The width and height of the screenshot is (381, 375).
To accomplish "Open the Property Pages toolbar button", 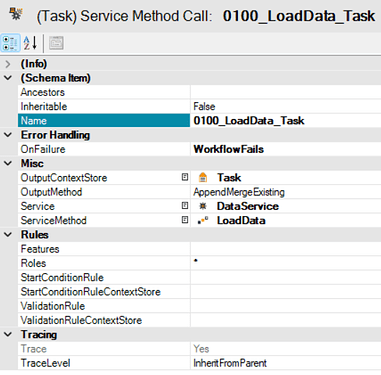I will tap(56, 43).
